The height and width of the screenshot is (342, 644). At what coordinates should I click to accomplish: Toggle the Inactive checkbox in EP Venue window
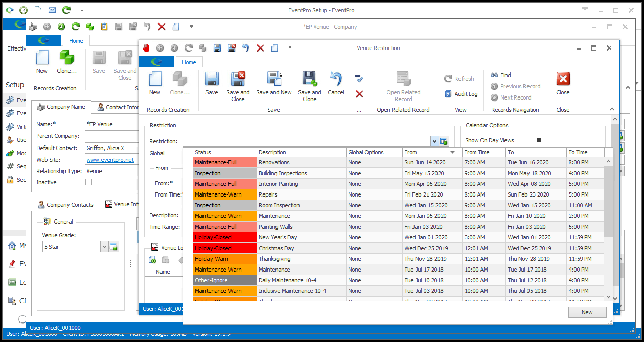pos(88,182)
